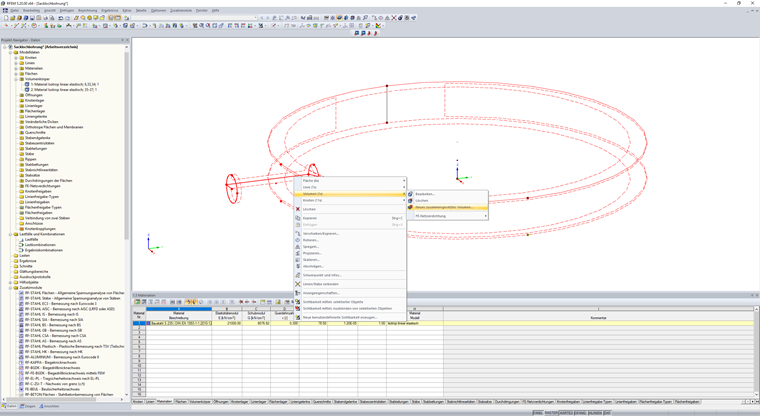760x416 pixels.
Task: Click the first icon of the small floating toolbar
Action: pos(356,33)
